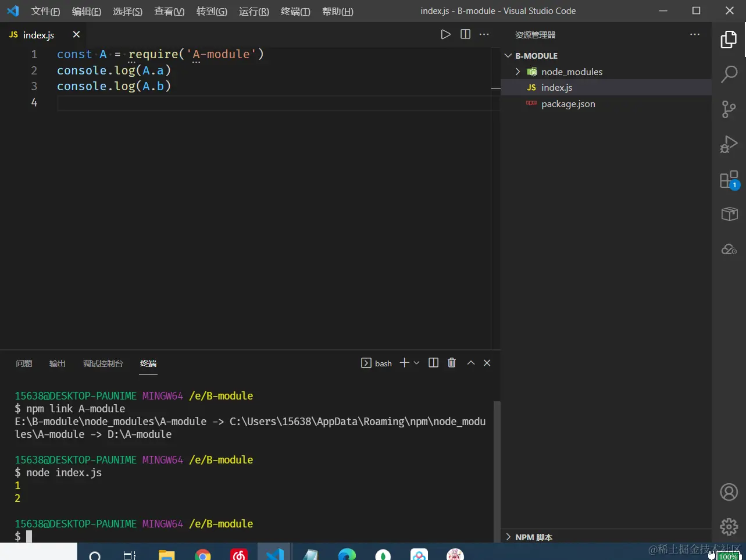Open editor more actions ellipsis
This screenshot has height=560, width=746.
(484, 34)
